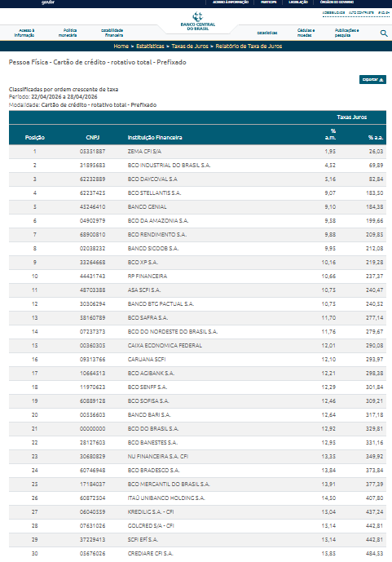Open Acessibilidade link
Screen dimensions: 392x562
(x=333, y=12)
